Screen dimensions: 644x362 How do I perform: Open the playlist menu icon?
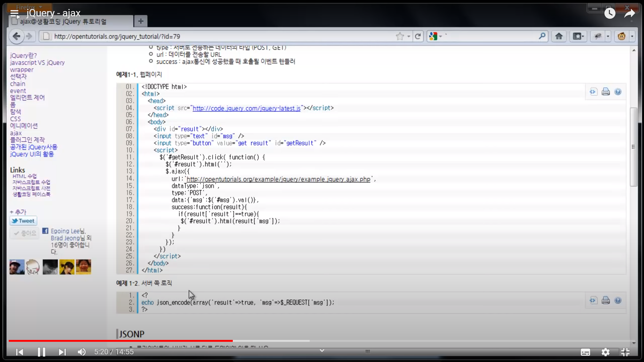[x=14, y=13]
